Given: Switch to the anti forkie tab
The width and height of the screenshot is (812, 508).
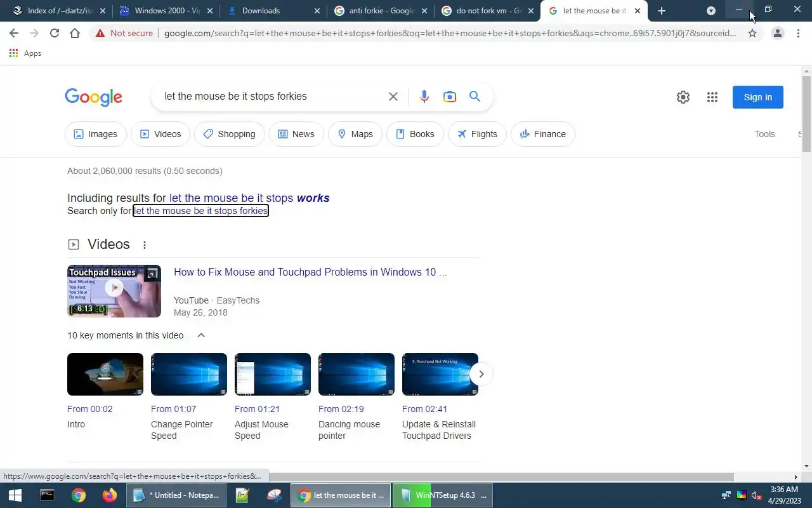Looking at the screenshot, I should click(x=381, y=11).
